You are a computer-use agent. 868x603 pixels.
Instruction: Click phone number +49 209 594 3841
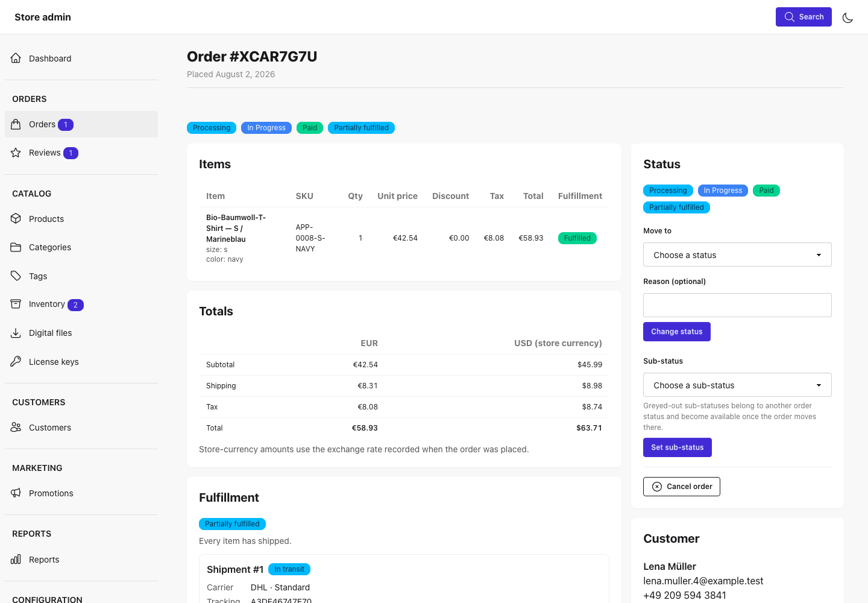coord(685,595)
